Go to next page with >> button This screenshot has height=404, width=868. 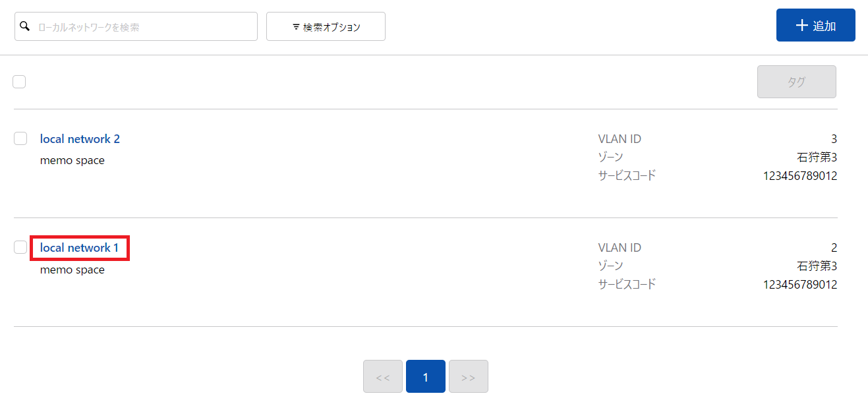point(469,376)
